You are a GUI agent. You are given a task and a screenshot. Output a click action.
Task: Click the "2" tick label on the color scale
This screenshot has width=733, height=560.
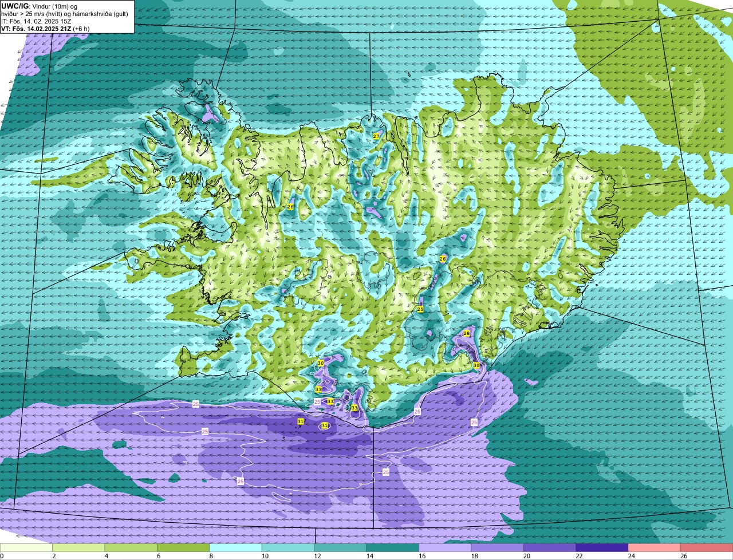[x=53, y=556]
